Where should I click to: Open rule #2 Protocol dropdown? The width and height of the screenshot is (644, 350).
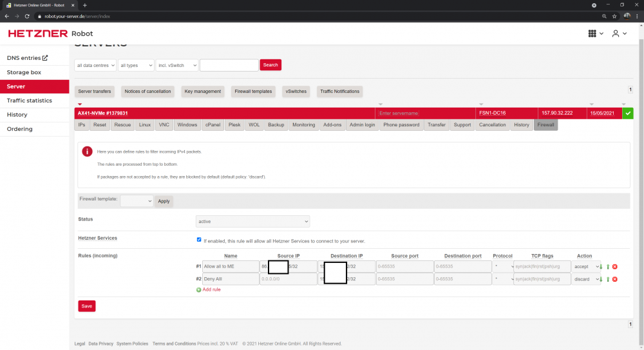click(x=503, y=279)
